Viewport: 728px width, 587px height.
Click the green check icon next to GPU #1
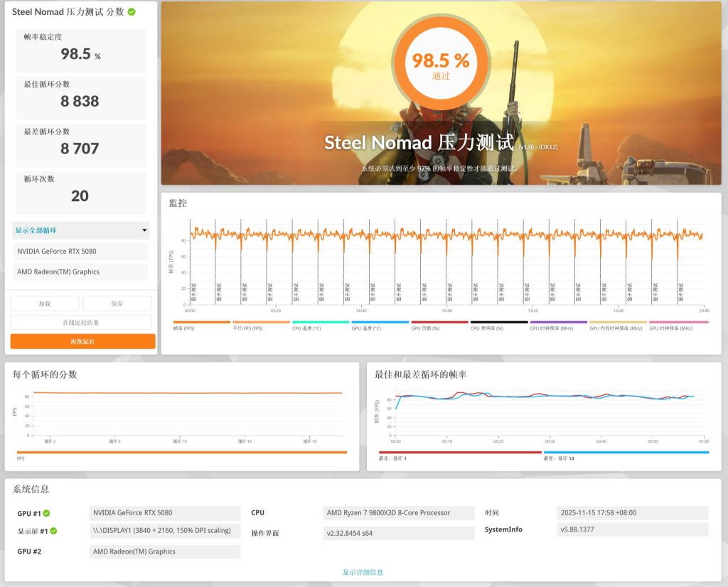point(46,513)
